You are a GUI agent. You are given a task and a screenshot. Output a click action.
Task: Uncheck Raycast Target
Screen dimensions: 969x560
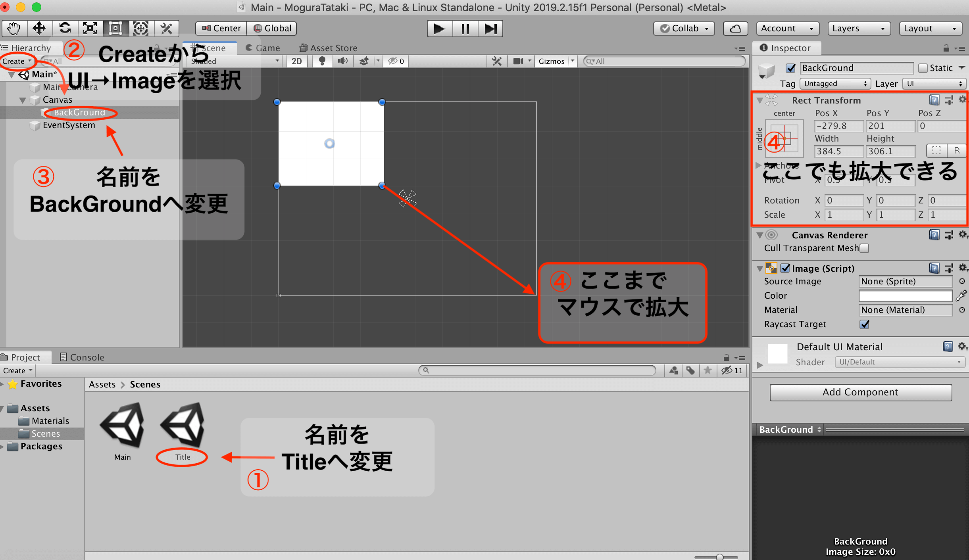864,324
